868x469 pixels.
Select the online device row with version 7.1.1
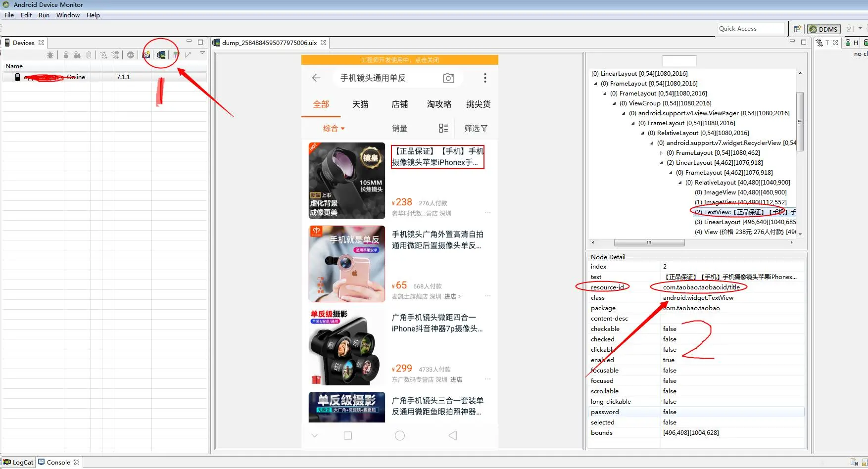(104, 77)
